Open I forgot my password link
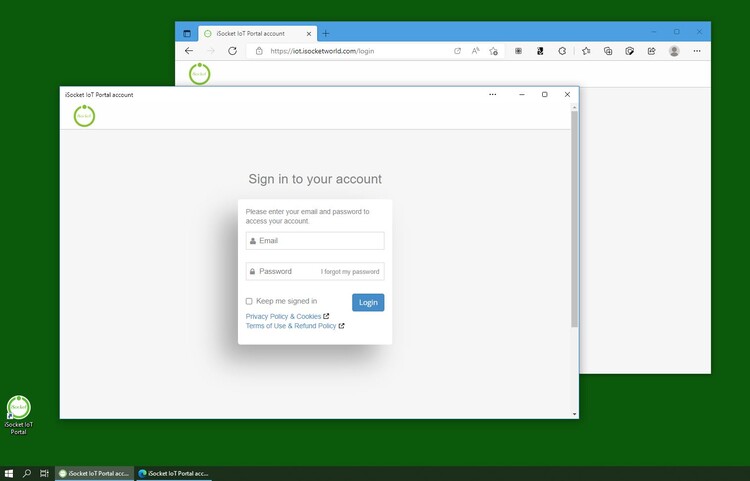 350,272
